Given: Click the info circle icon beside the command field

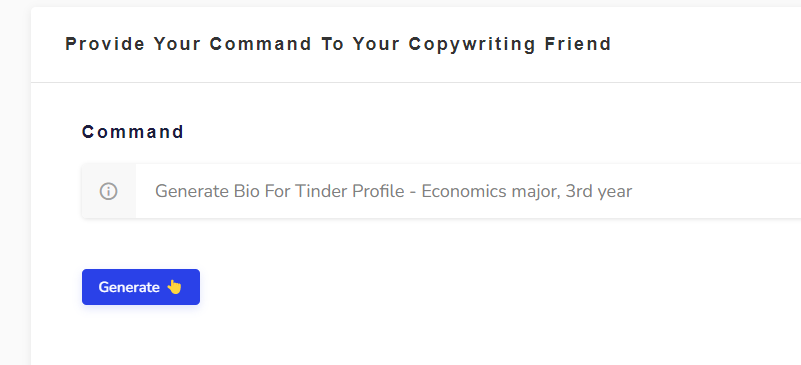Looking at the screenshot, I should click(x=108, y=191).
